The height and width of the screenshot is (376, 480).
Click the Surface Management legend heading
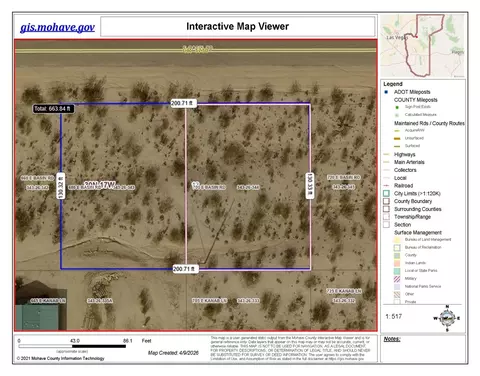coord(418,233)
